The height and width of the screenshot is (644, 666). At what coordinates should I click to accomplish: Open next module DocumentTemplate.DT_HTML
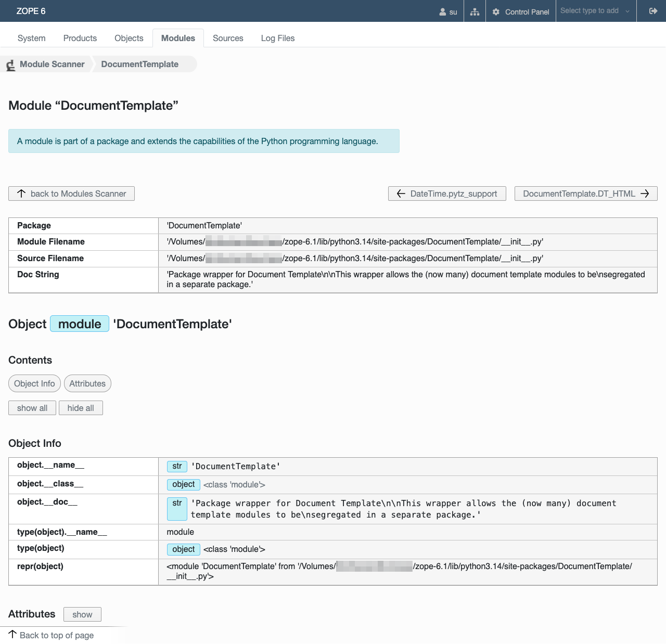pos(586,194)
